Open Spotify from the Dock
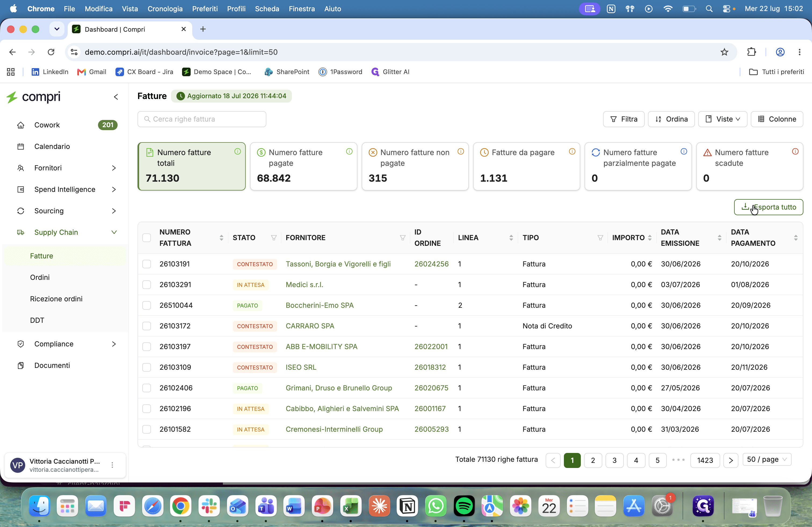The height and width of the screenshot is (527, 812). point(464,506)
